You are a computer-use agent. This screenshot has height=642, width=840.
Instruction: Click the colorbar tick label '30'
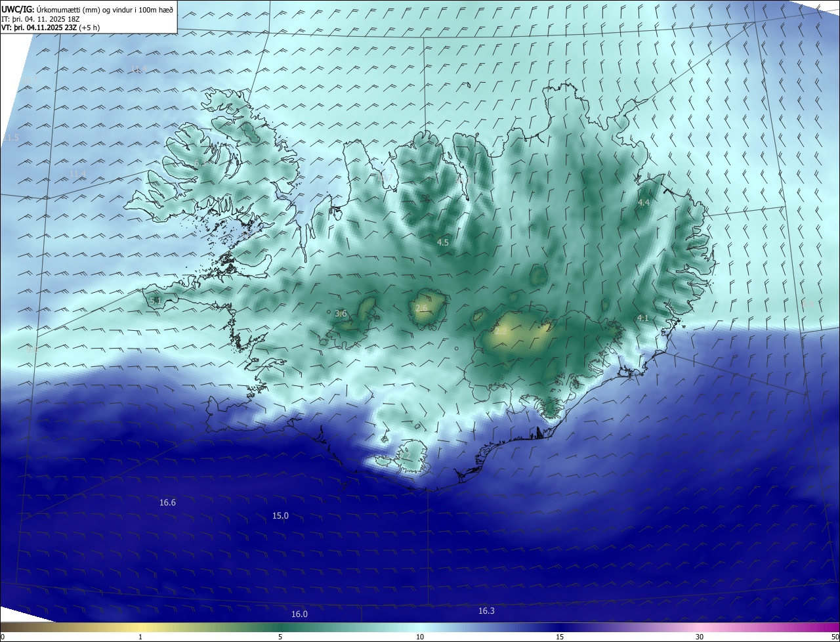[x=700, y=637]
